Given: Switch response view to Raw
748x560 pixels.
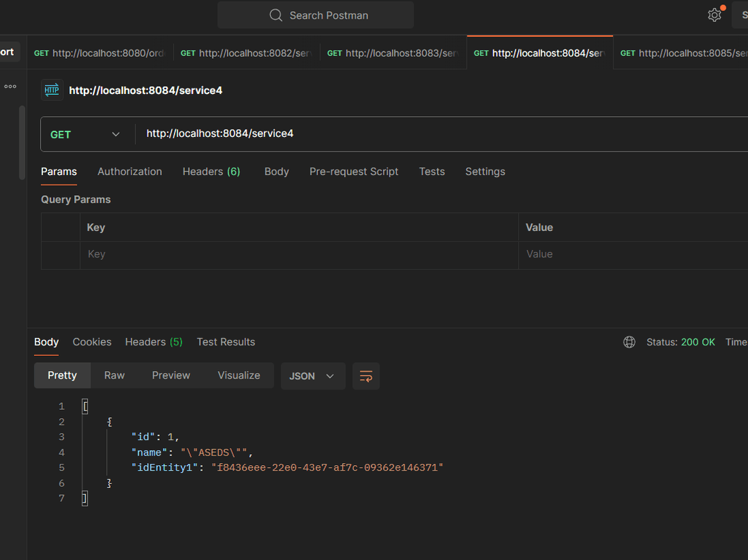Looking at the screenshot, I should tap(114, 375).
